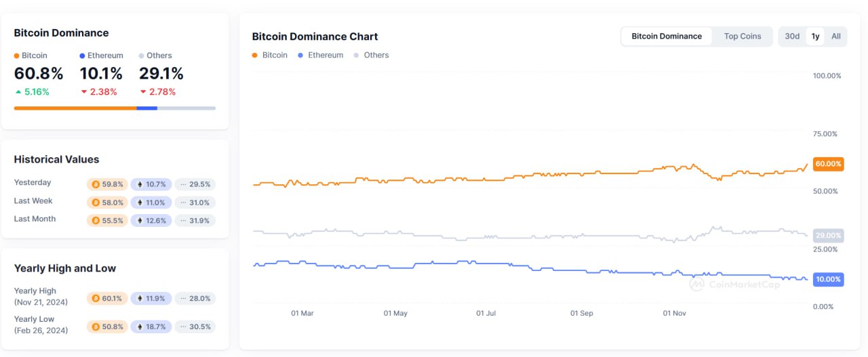868x357 pixels.
Task: Switch to the Top Coins tab
Action: 743,37
